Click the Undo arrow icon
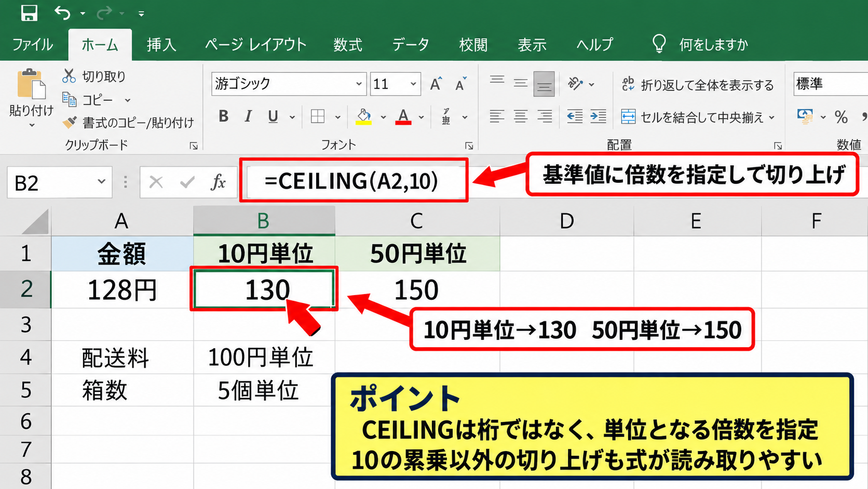The width and height of the screenshot is (868, 489). (63, 13)
